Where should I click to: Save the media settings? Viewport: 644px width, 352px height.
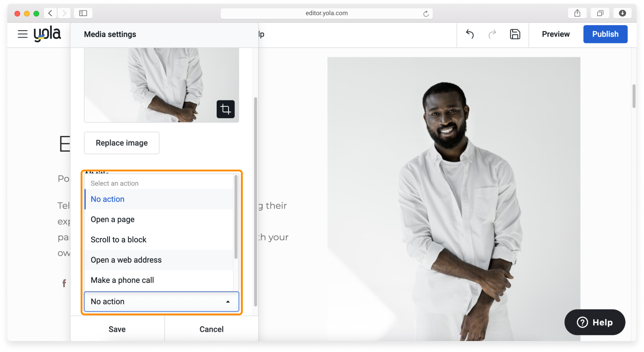coord(117,329)
